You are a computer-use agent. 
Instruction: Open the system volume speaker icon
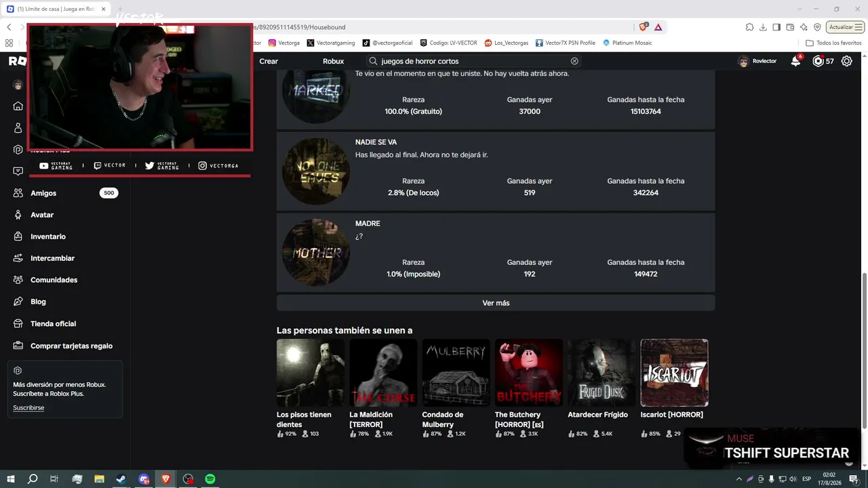[x=793, y=479]
